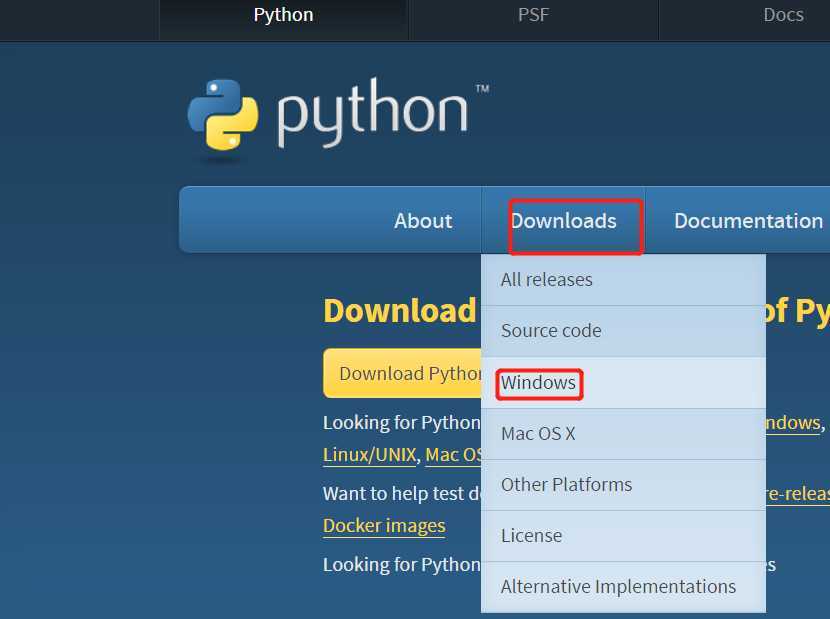Open the Documentation navigation menu

coord(748,220)
